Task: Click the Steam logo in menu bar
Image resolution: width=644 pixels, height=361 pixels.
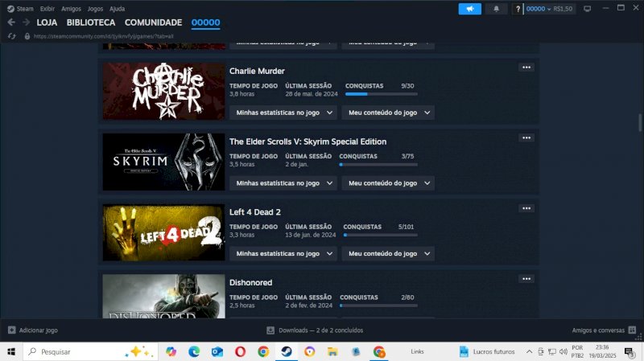Action: [10, 9]
